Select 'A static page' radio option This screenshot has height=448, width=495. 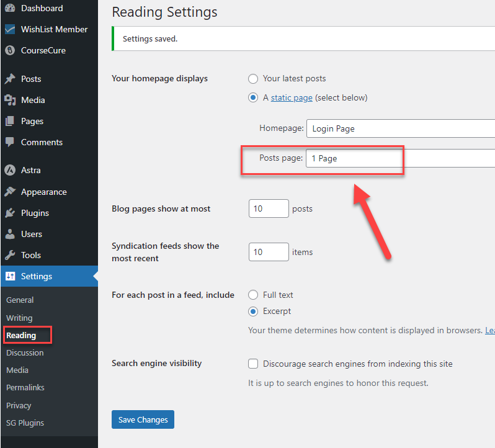pyautogui.click(x=253, y=97)
